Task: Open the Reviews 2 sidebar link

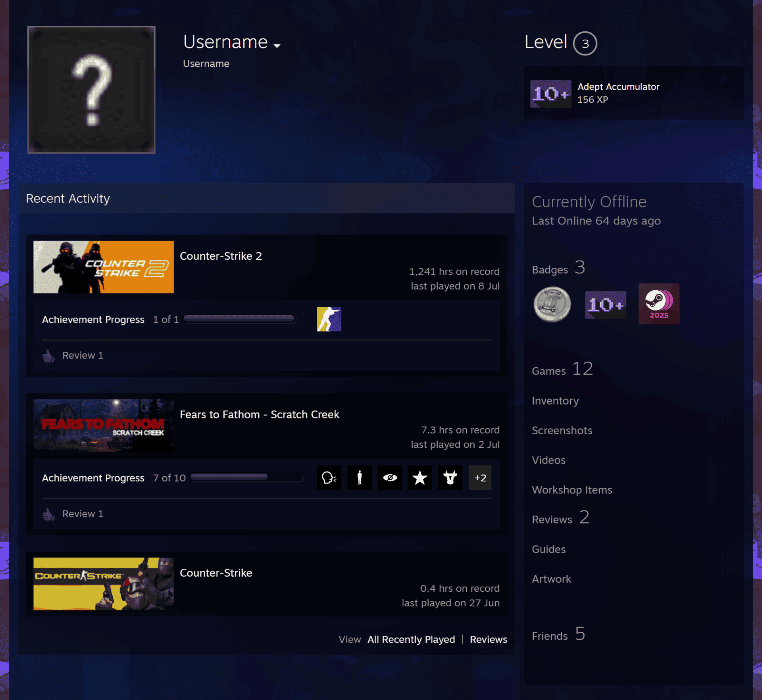Action: point(560,518)
